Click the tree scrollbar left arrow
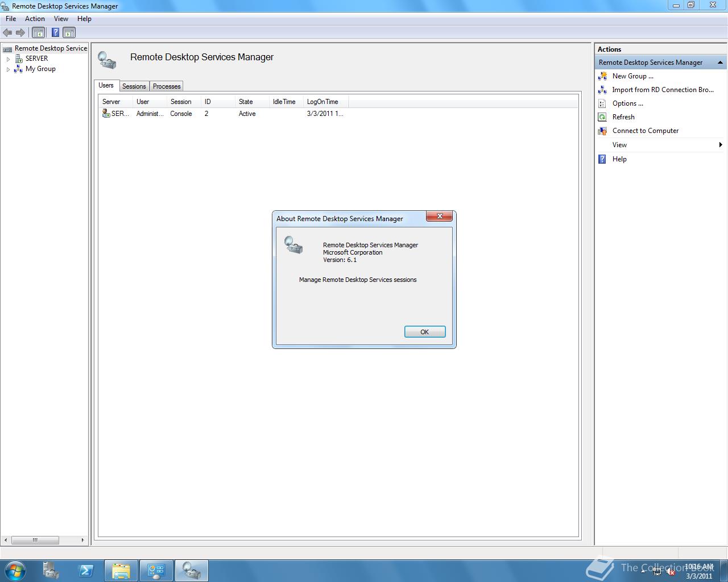Screen dimensions: 728x582 [x=6, y=540]
